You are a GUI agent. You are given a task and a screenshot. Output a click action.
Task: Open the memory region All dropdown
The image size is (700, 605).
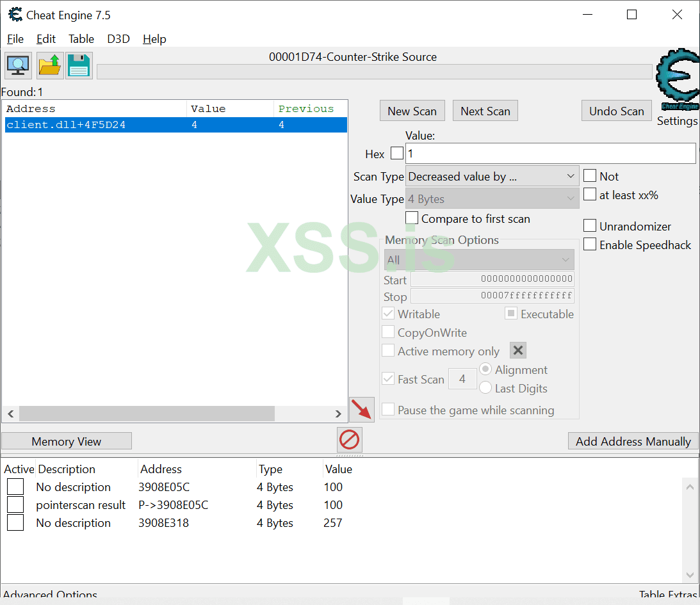(x=479, y=260)
